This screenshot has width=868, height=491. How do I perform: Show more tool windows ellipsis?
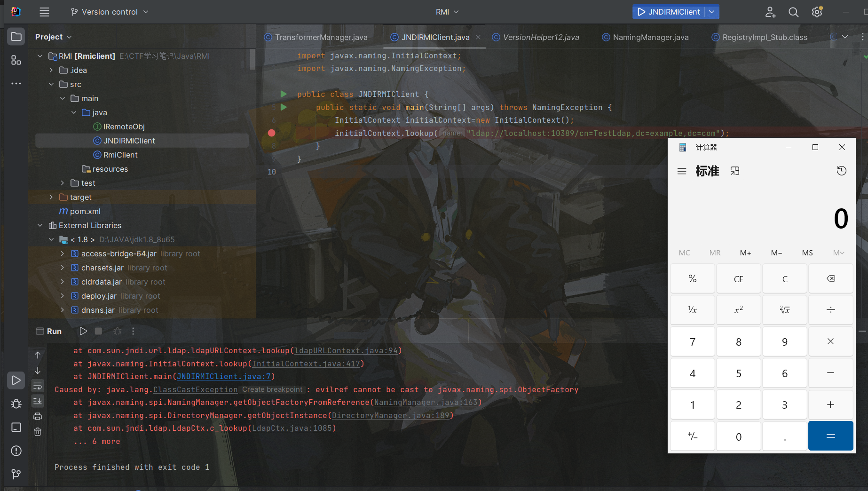pyautogui.click(x=16, y=83)
